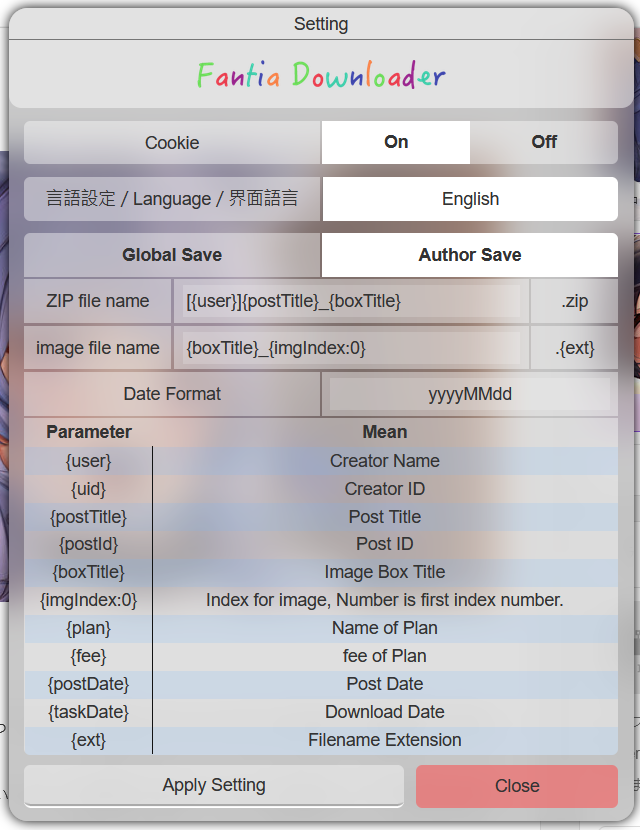Click the 'Mean' column header
This screenshot has height=830, width=640.
(x=385, y=432)
